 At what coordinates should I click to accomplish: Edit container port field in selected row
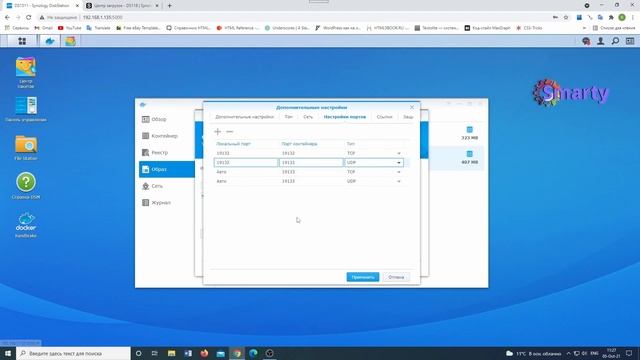tap(311, 162)
